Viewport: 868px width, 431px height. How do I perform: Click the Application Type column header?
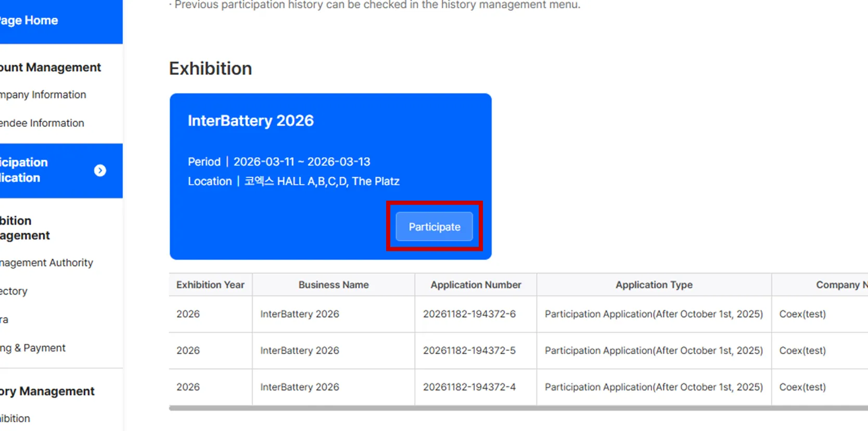tap(654, 285)
